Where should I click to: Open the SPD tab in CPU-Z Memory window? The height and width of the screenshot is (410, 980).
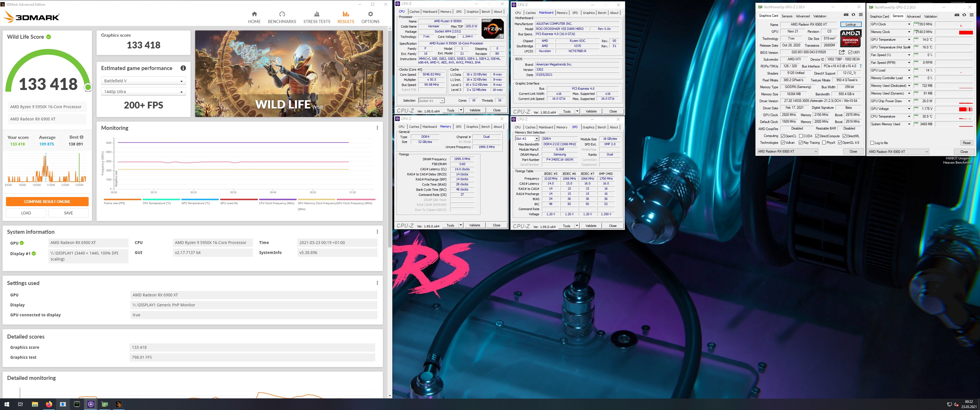(x=458, y=127)
